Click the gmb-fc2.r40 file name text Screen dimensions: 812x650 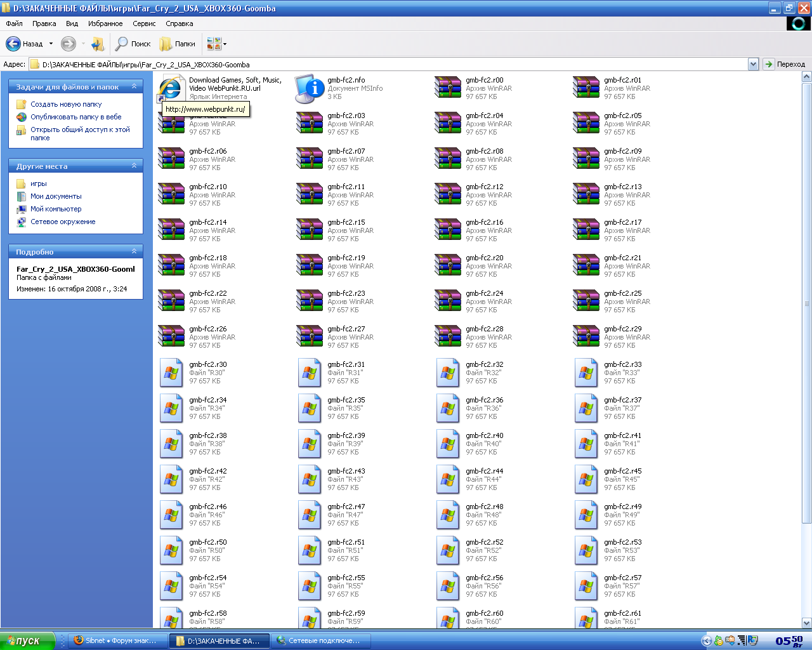click(485, 435)
